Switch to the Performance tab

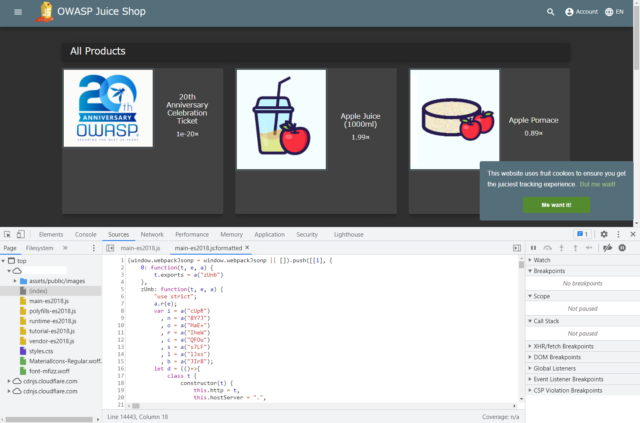tap(192, 234)
